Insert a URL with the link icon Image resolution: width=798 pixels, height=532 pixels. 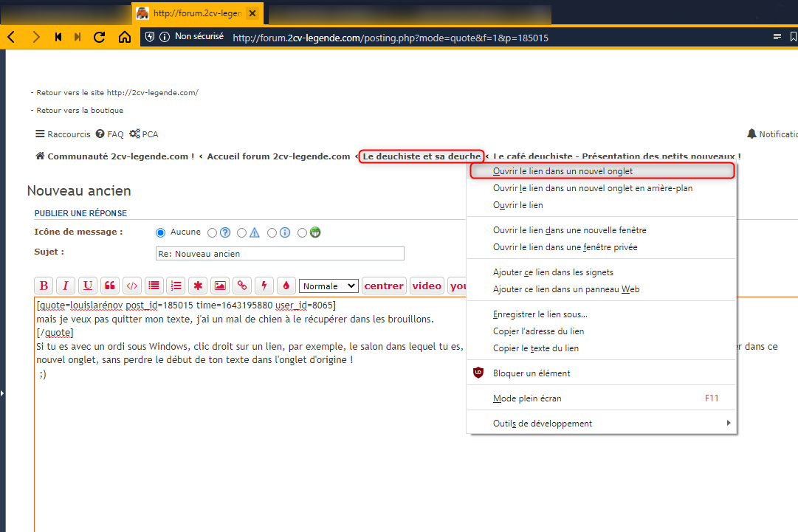coord(242,286)
